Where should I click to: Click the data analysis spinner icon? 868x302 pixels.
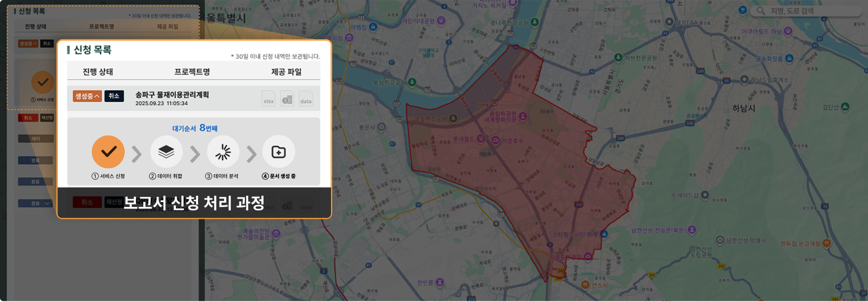coord(223,152)
